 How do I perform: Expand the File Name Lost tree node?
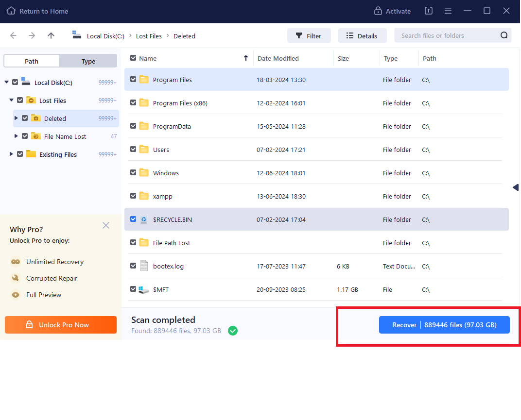pyautogui.click(x=16, y=136)
